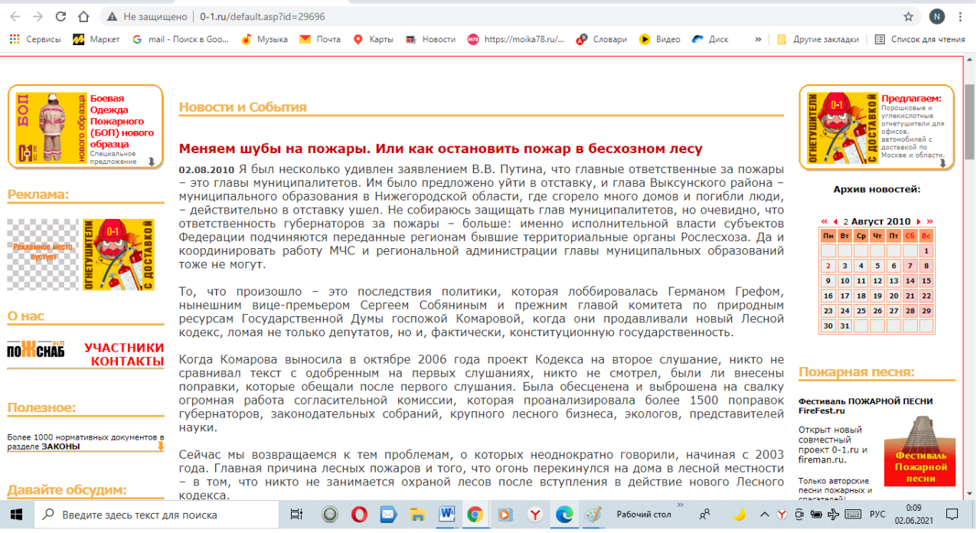Select August 20 in the news calendar
Image resolution: width=980 pixels, height=533 pixels.
point(893,296)
